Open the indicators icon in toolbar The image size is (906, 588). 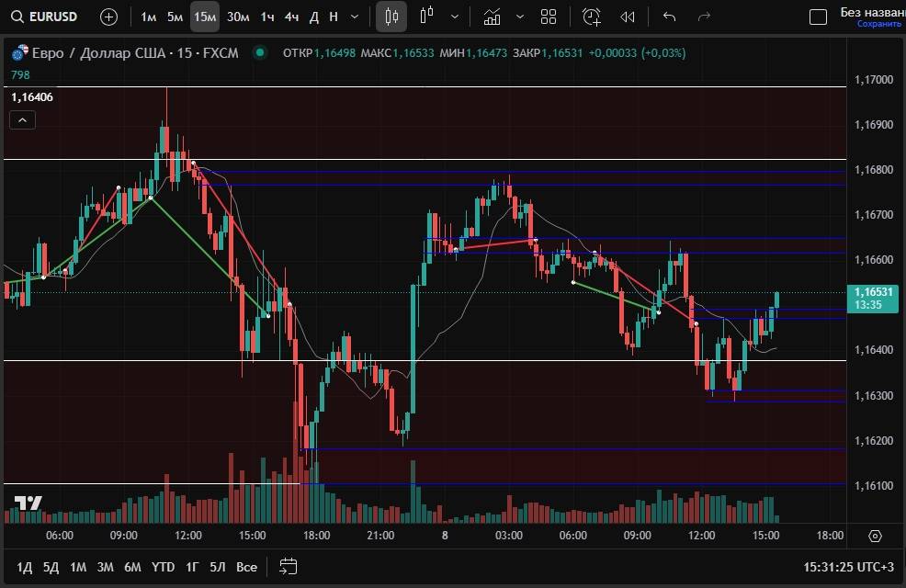pyautogui.click(x=493, y=17)
